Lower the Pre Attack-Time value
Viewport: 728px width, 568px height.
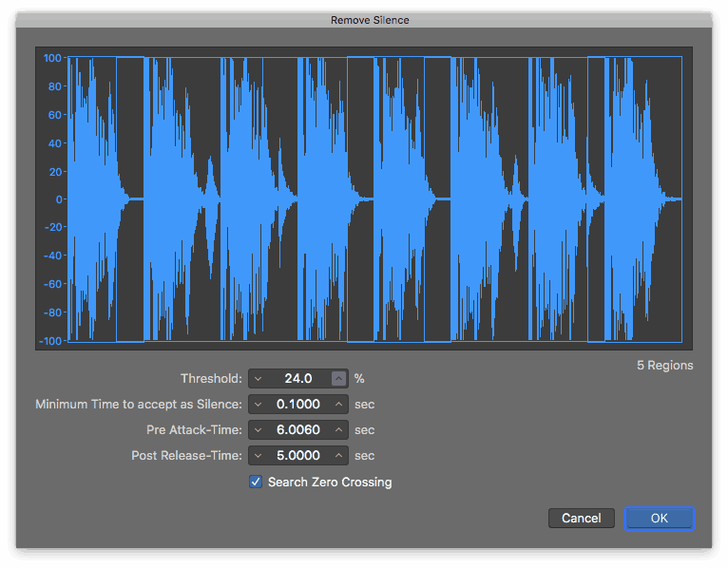(x=258, y=430)
